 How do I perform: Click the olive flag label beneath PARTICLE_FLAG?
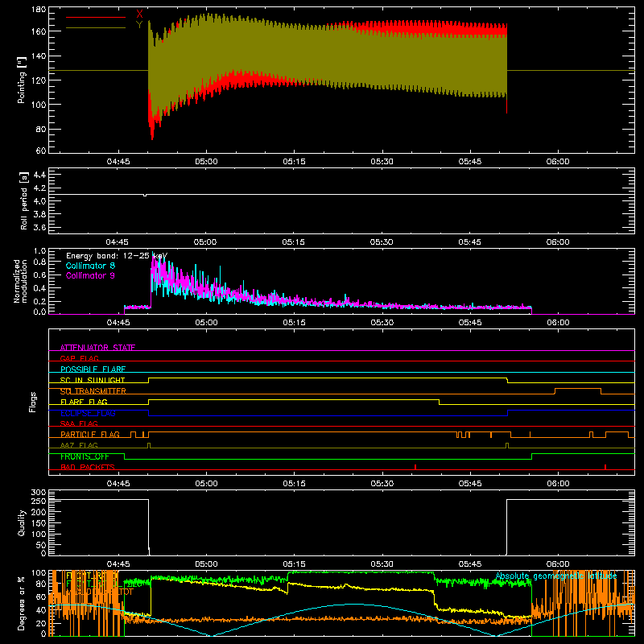pos(79,445)
